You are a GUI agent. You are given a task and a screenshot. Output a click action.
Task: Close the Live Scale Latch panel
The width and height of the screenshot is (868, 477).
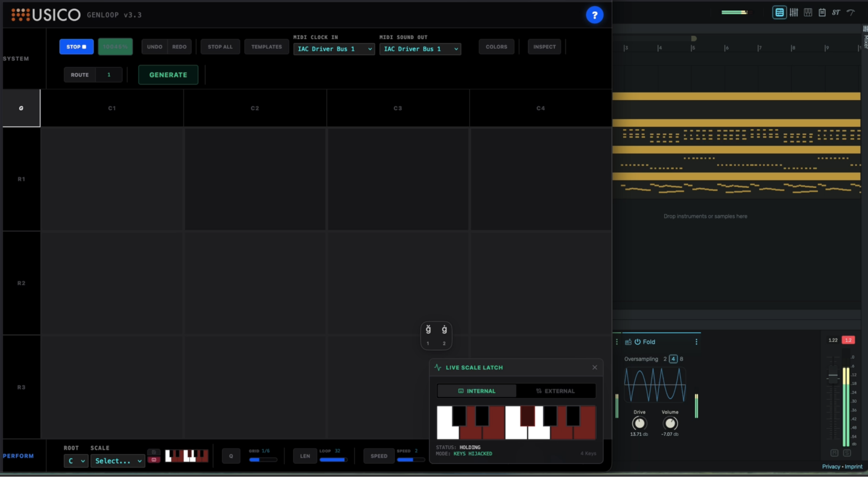pyautogui.click(x=594, y=367)
